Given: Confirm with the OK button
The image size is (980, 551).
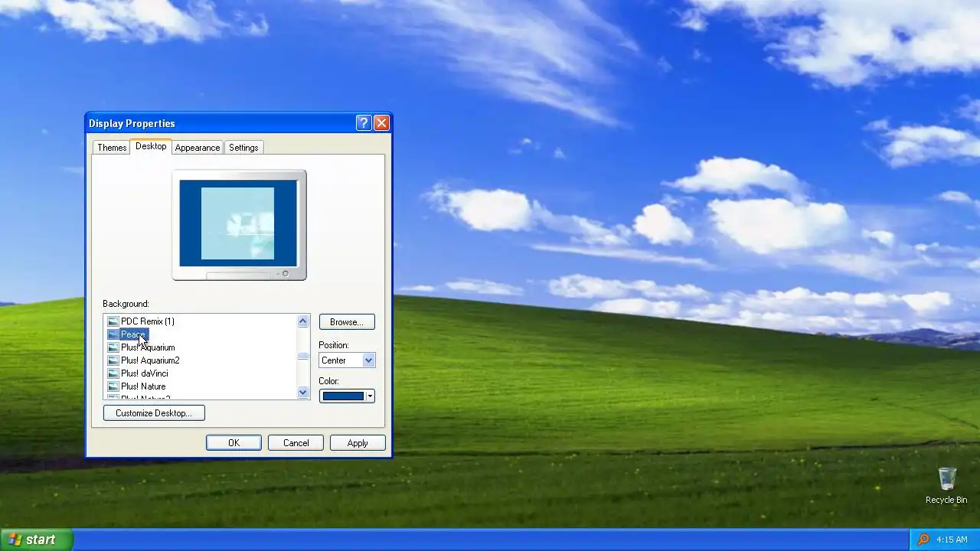Looking at the screenshot, I should 234,443.
